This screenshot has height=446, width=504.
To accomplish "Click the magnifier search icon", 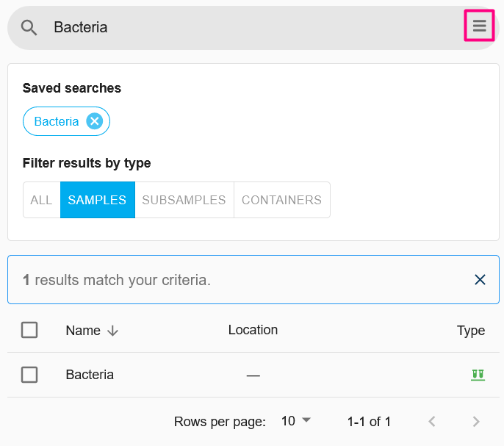I will (29, 28).
